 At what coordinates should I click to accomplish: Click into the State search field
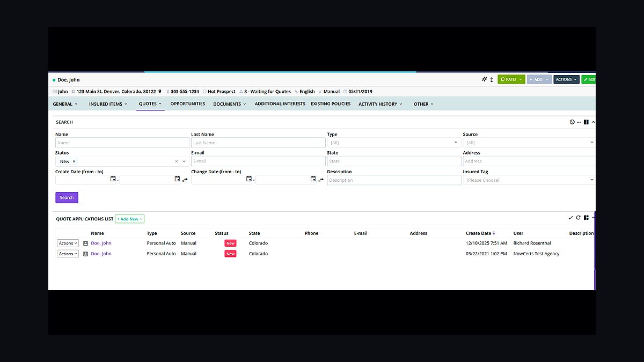pyautogui.click(x=394, y=161)
